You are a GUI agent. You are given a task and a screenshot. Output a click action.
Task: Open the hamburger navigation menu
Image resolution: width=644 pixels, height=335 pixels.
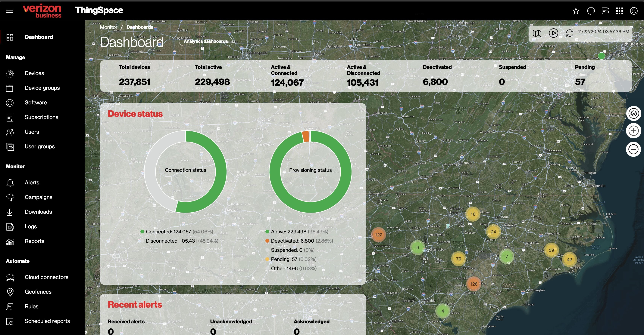point(10,11)
